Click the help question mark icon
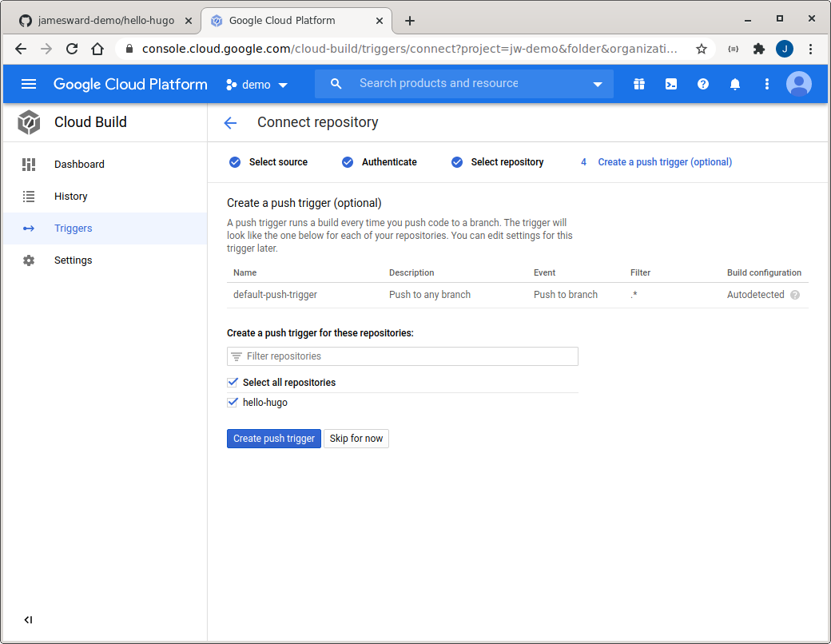Screen dimensions: 831x644 click(x=703, y=84)
